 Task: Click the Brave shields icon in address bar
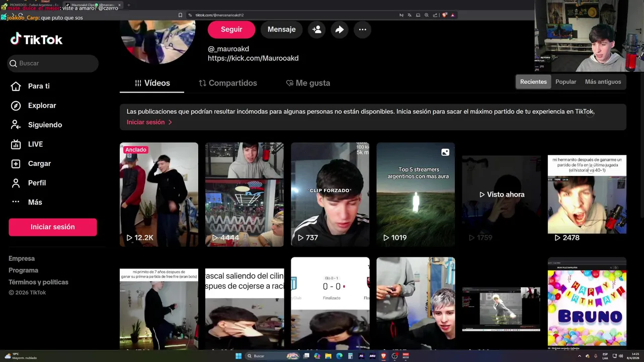pyautogui.click(x=444, y=15)
